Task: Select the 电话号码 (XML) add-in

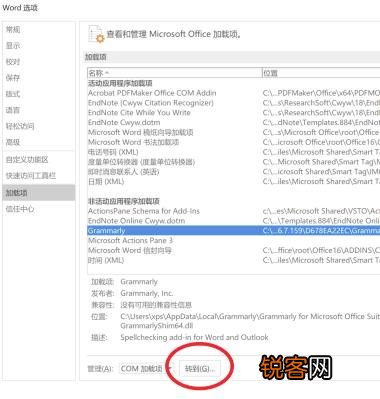Action: 234,152
